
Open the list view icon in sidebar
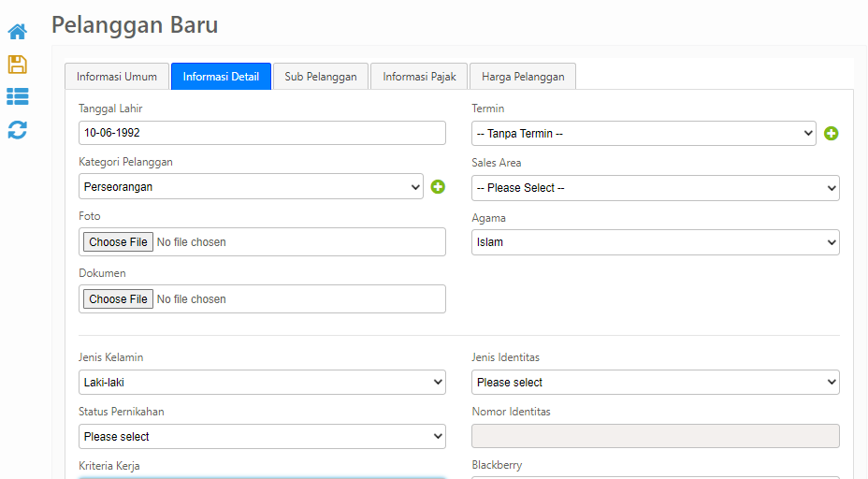tap(17, 96)
